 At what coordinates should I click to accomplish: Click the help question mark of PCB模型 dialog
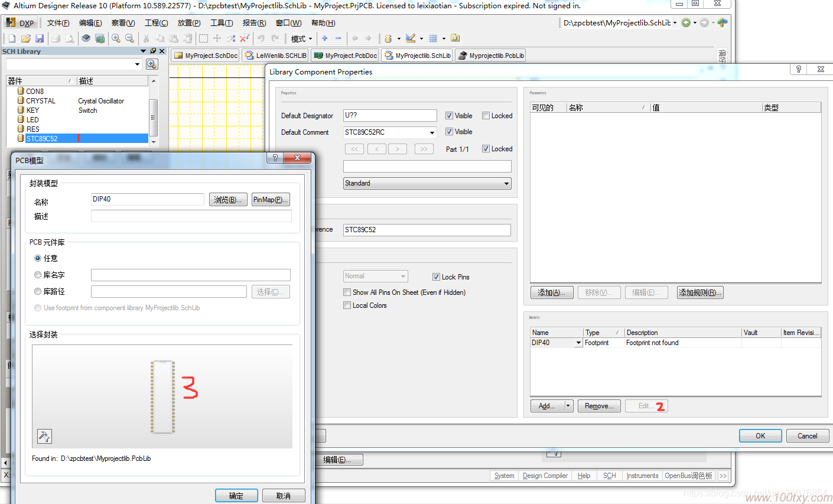tap(275, 158)
